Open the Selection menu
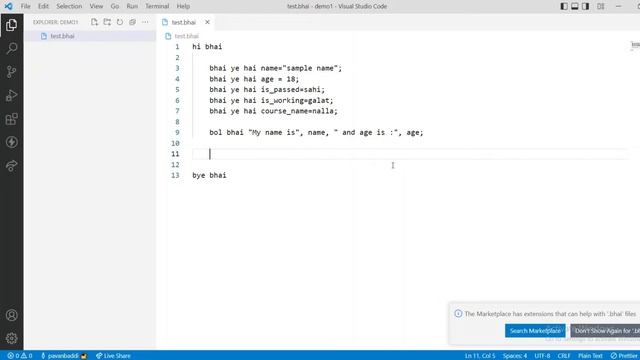This screenshot has width=640, height=360. tap(69, 6)
